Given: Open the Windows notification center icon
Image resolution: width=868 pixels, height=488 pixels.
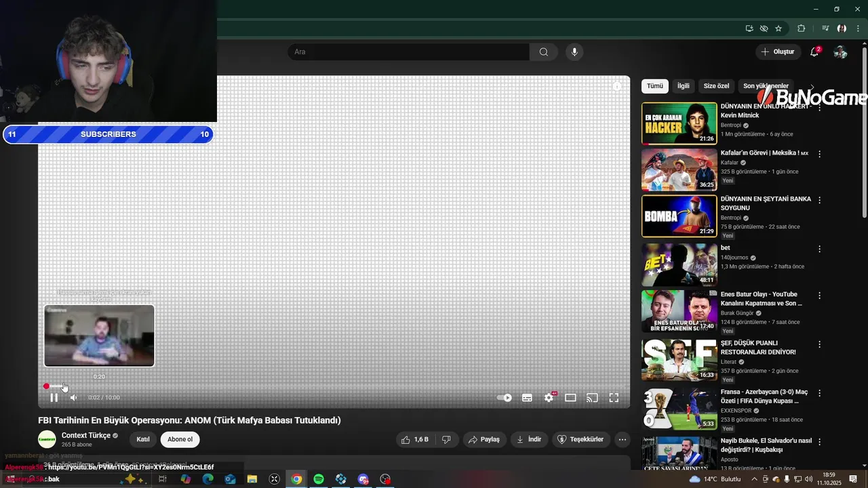Looking at the screenshot, I should pyautogui.click(x=853, y=479).
